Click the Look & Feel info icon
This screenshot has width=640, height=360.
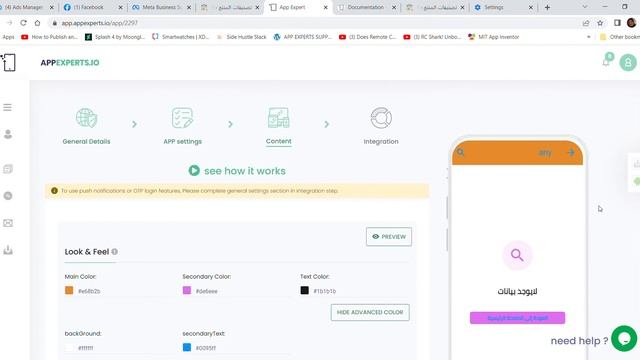tap(115, 252)
